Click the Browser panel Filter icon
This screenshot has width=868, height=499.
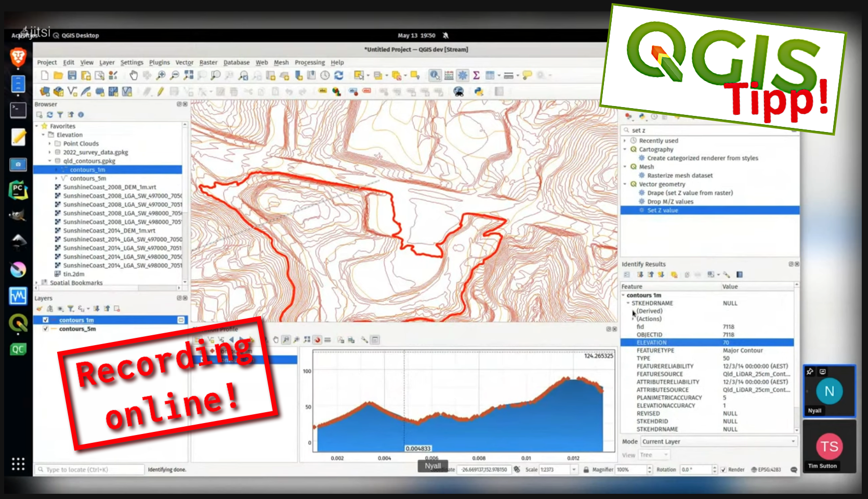coord(60,115)
